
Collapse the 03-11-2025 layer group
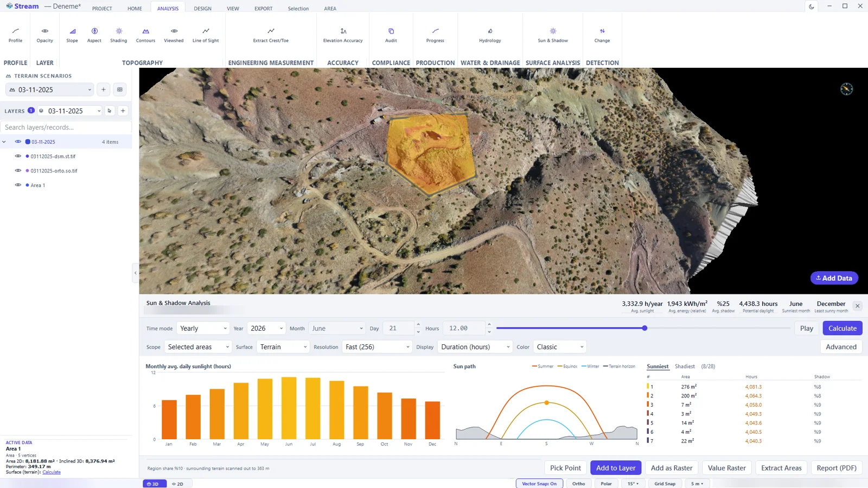[x=4, y=142]
